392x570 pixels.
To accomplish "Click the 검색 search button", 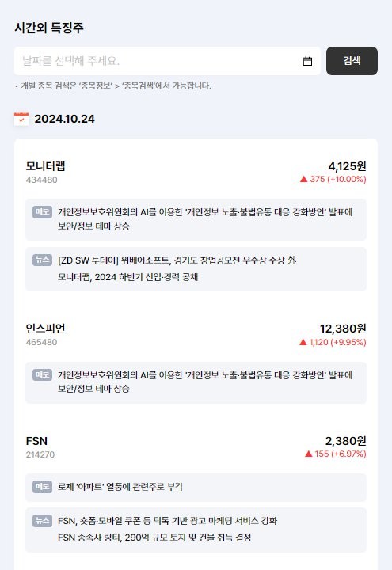I will point(352,61).
